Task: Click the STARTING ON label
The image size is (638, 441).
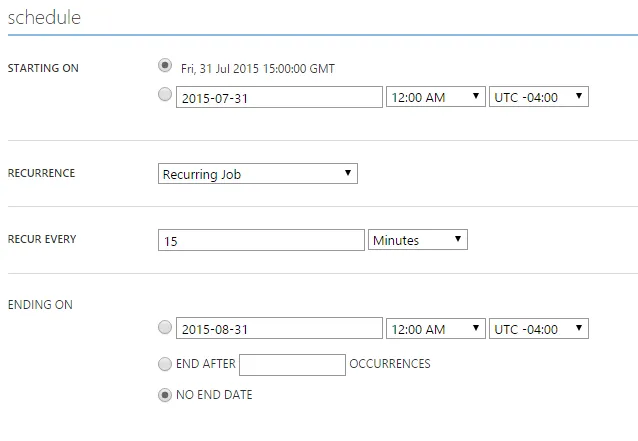Action: [43, 68]
